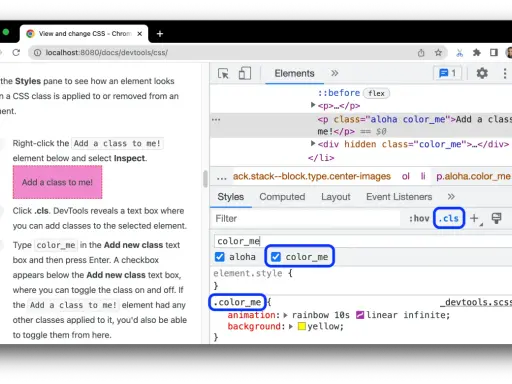Viewport: 512px width, 384px height.
Task: Click the Add new class text box
Action: (x=363, y=241)
